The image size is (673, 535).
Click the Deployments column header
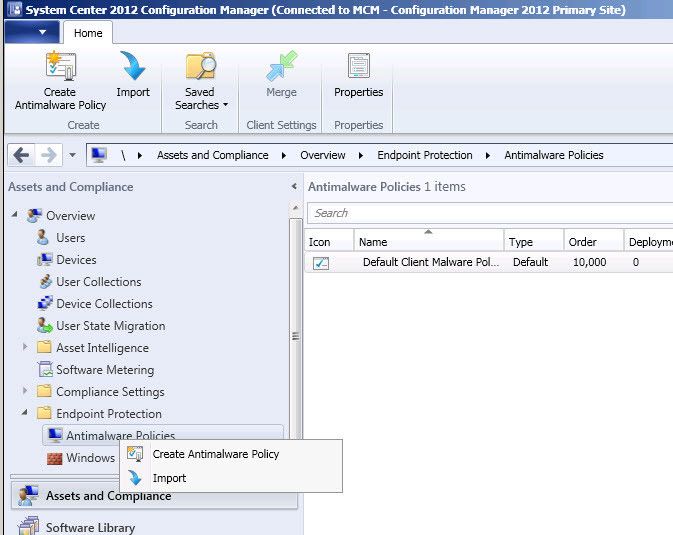[x=649, y=242]
